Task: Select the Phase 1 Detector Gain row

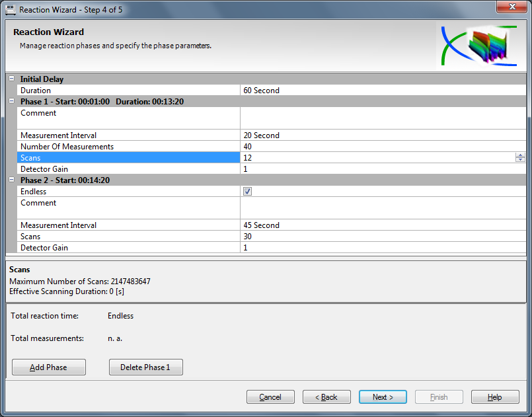Action: pyautogui.click(x=129, y=169)
